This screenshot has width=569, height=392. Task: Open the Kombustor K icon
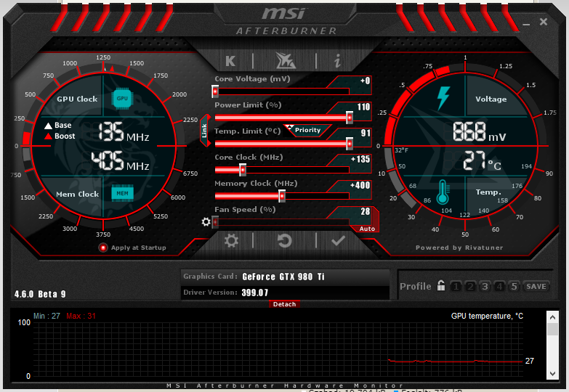pos(230,61)
